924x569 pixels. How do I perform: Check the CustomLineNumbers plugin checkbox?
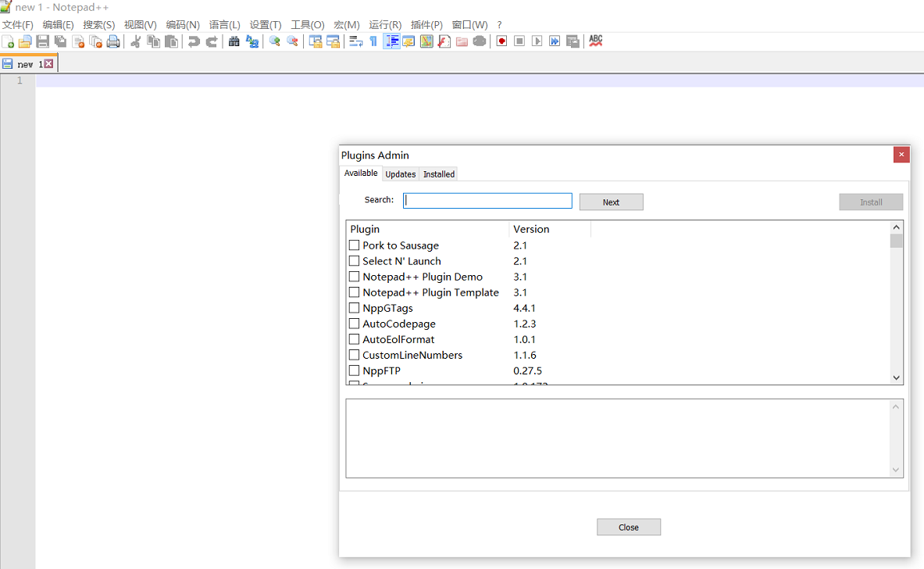pos(354,355)
